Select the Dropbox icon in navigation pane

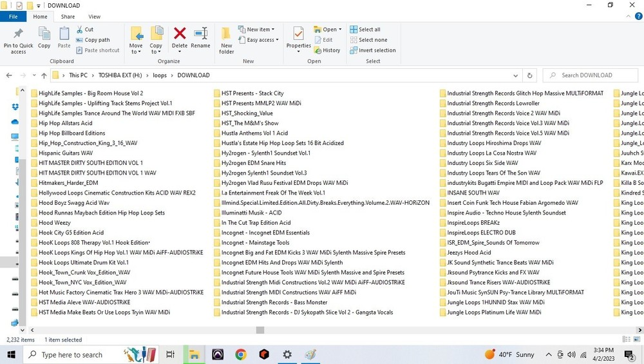tap(15, 107)
